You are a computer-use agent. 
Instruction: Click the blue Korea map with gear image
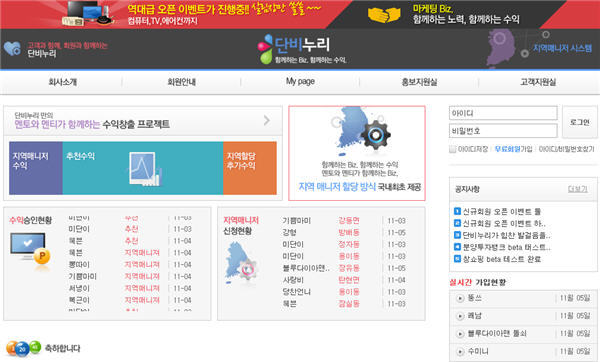361,130
